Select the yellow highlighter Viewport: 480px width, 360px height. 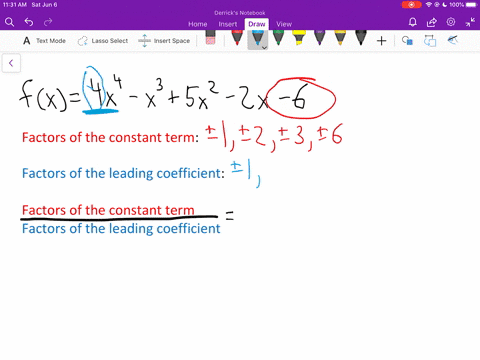299,38
